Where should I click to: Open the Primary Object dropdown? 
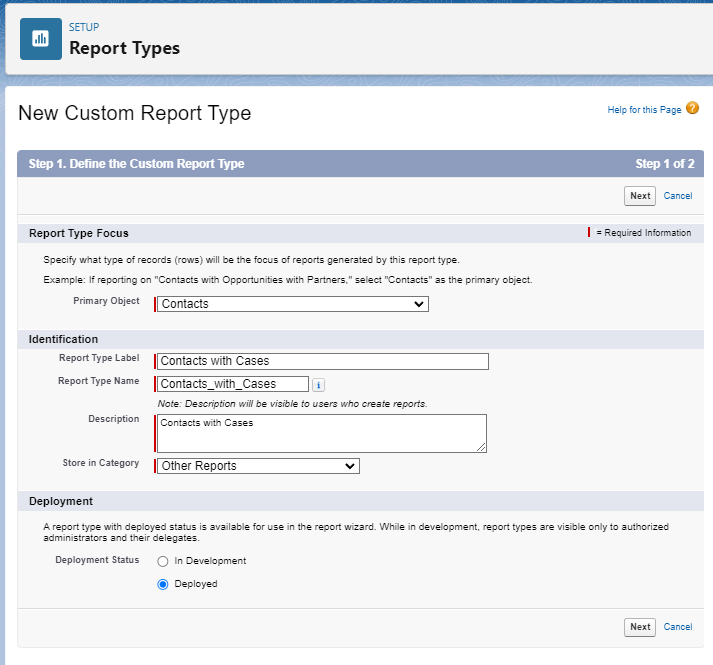[293, 304]
